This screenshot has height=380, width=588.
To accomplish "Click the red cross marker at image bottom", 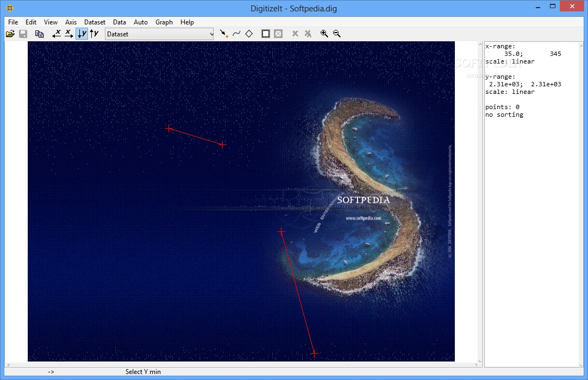I will 314,353.
